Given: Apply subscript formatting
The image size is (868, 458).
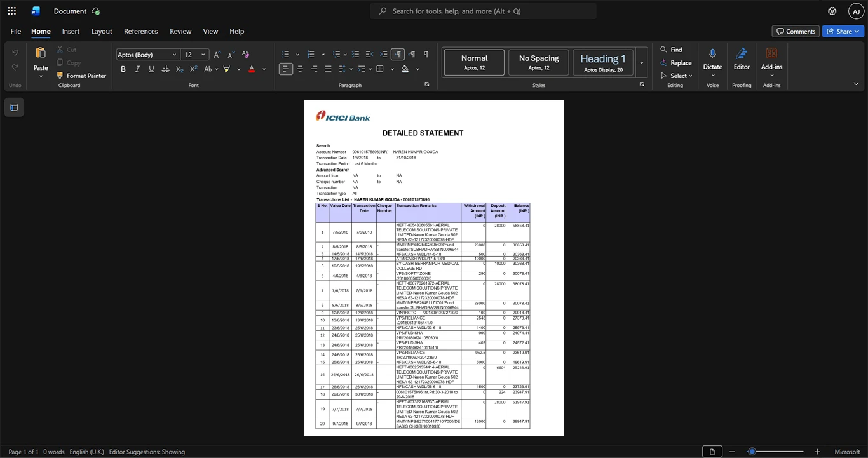Looking at the screenshot, I should click(x=179, y=69).
